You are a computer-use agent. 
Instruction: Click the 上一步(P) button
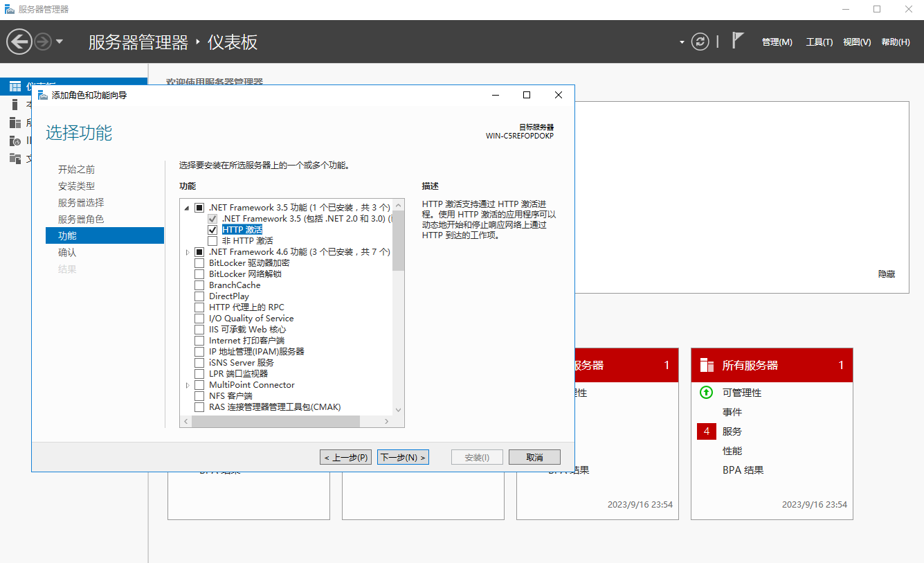point(345,458)
